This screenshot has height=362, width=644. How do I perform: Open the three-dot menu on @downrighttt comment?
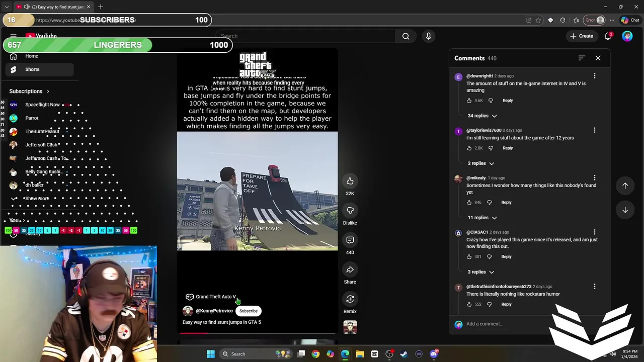click(595, 76)
